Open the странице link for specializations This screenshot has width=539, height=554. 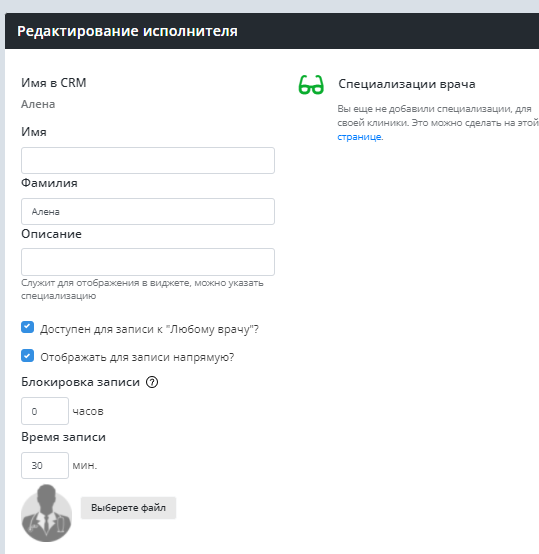[x=359, y=137]
